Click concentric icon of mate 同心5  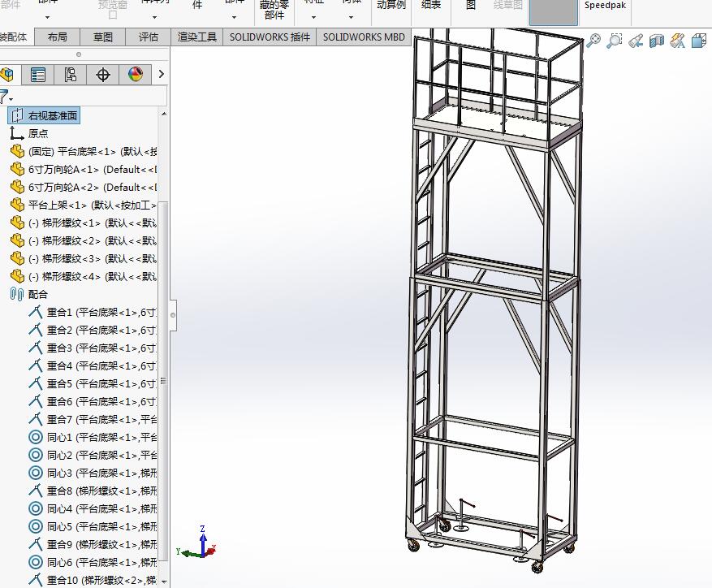tap(36, 526)
